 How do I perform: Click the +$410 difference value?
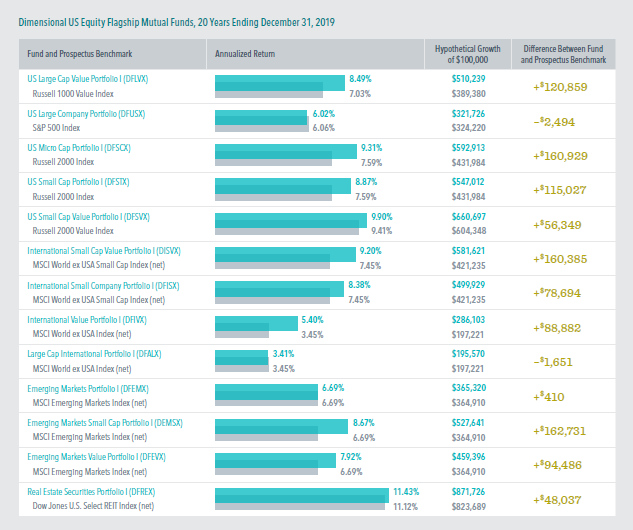(549, 397)
